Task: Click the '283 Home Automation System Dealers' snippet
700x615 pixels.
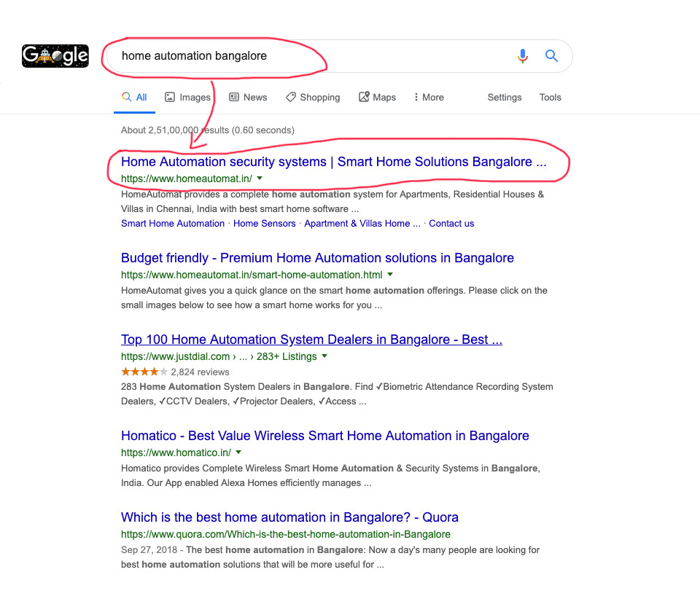Action: click(337, 393)
